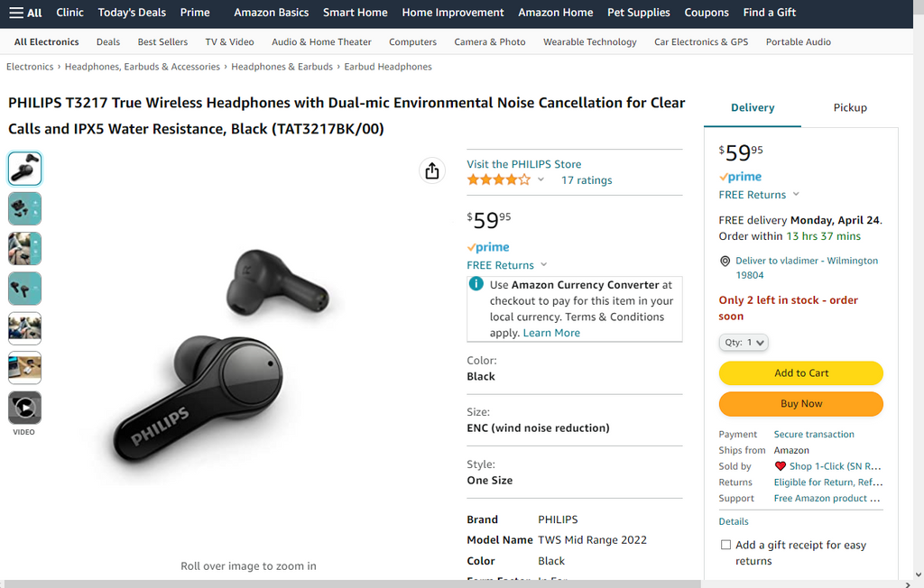Click the video thumbnail play icon
The height and width of the screenshot is (588, 924).
click(24, 409)
